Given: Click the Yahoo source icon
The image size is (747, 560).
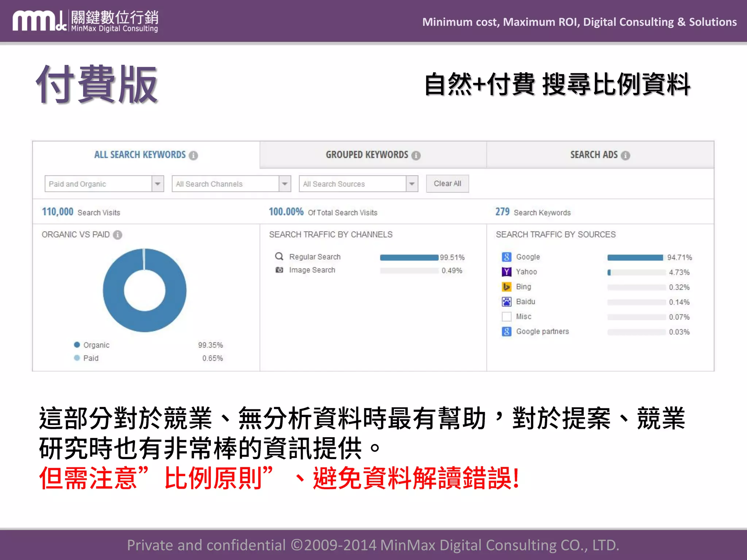Looking at the screenshot, I should pos(506,272).
